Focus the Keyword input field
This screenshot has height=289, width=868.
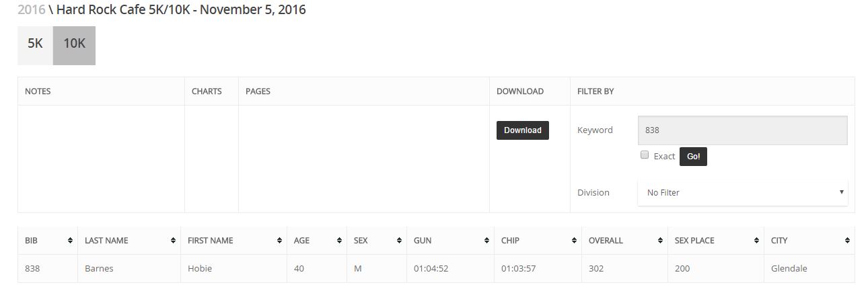pyautogui.click(x=742, y=130)
